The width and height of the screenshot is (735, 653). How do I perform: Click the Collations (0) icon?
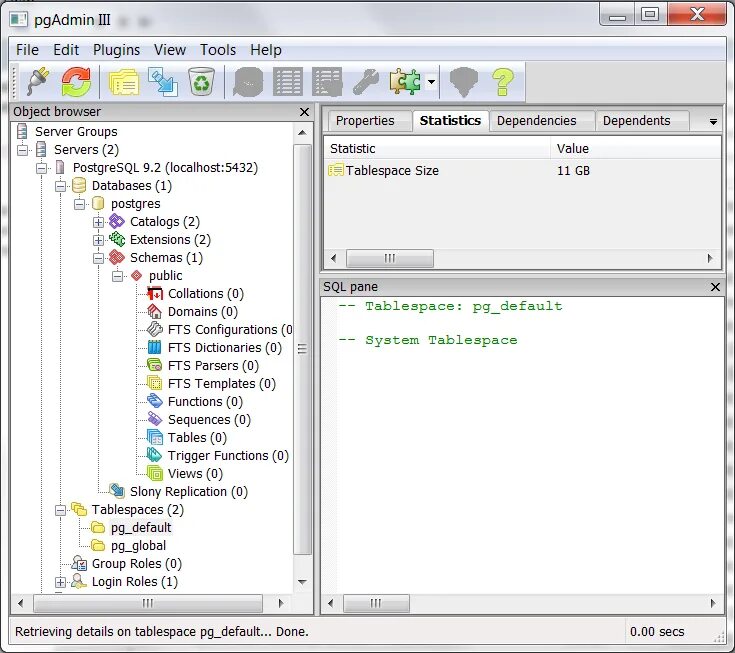155,294
